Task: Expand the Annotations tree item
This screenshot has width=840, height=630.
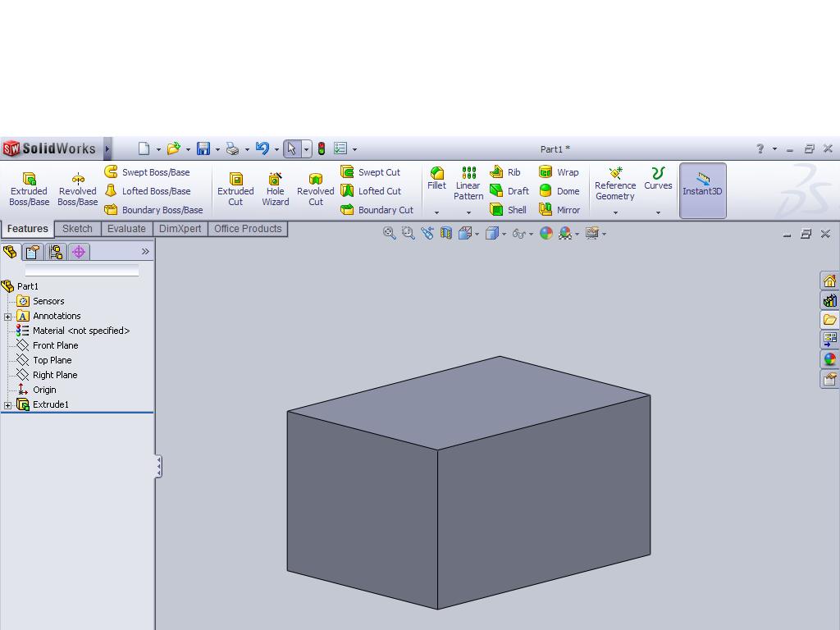Action: pyautogui.click(x=8, y=316)
